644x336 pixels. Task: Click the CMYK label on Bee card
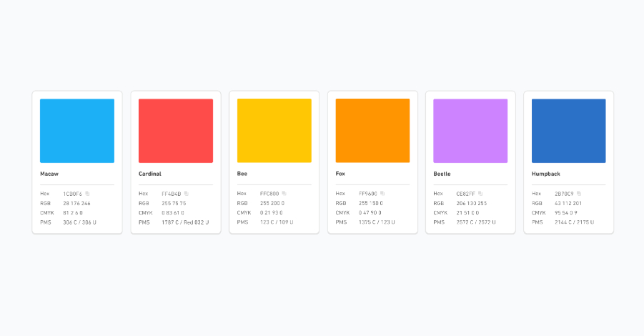[244, 213]
